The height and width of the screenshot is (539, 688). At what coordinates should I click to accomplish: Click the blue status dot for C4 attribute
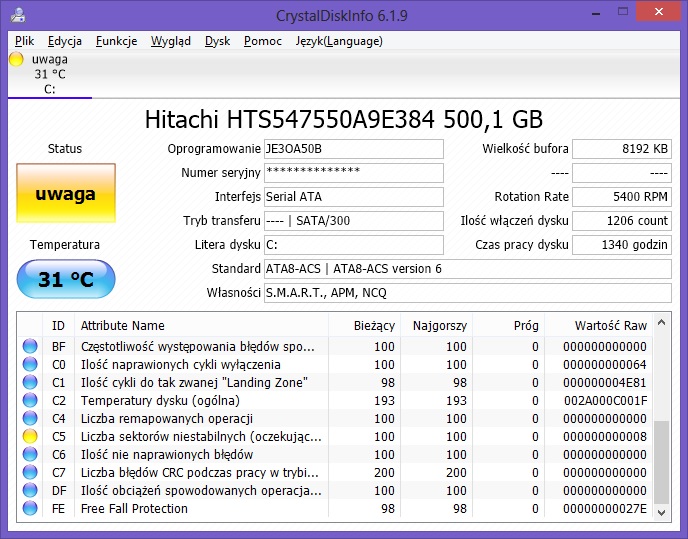click(30, 418)
